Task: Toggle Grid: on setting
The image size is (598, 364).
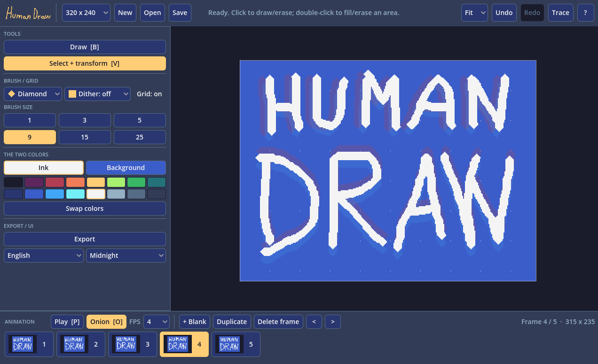Action: (x=149, y=94)
